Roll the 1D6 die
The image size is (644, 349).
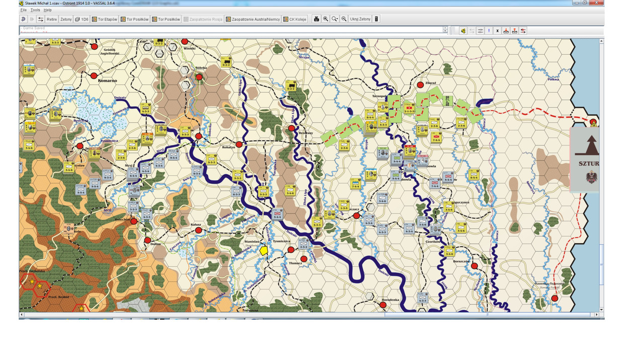tap(82, 19)
